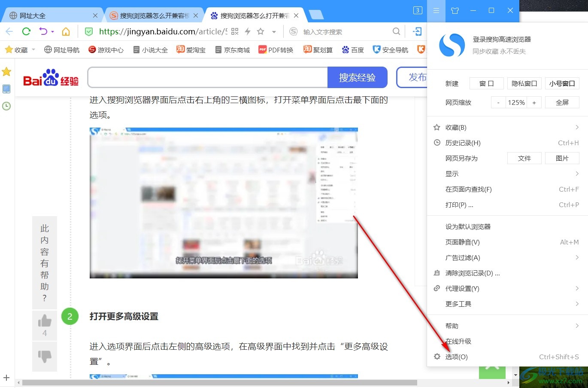Open the dropdown arrow next to undo icon

[x=52, y=32]
